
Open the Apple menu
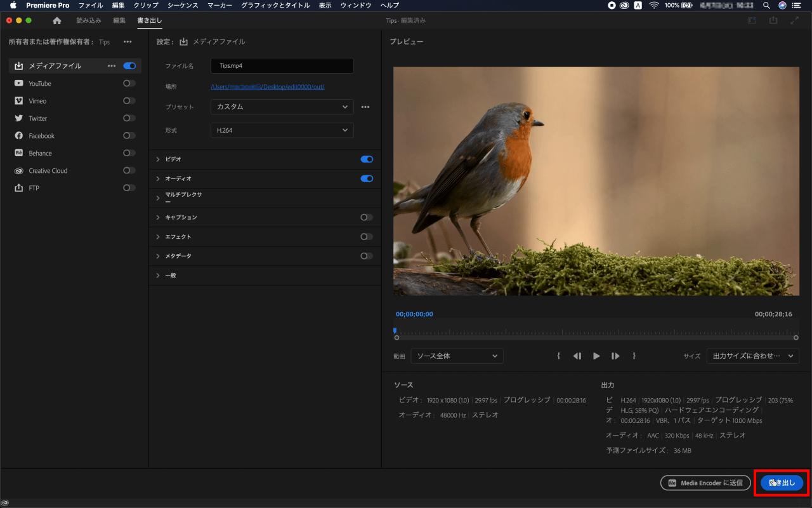click(x=13, y=5)
